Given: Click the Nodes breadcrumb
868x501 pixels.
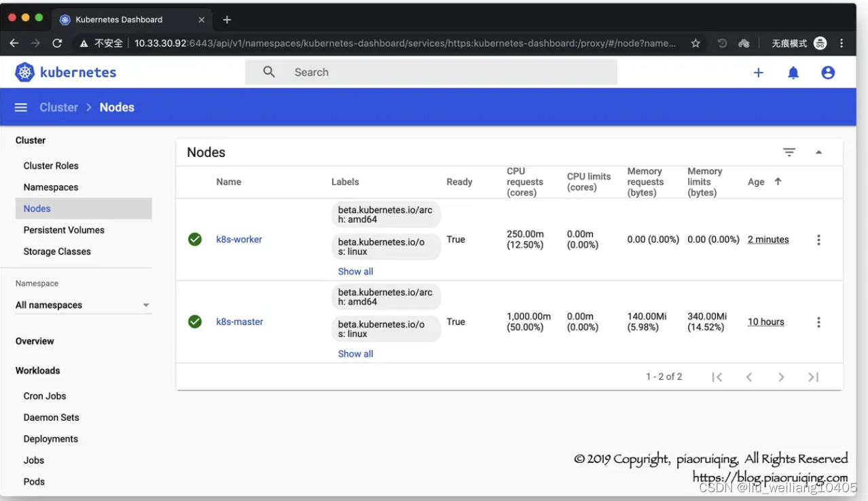Looking at the screenshot, I should pyautogui.click(x=117, y=107).
